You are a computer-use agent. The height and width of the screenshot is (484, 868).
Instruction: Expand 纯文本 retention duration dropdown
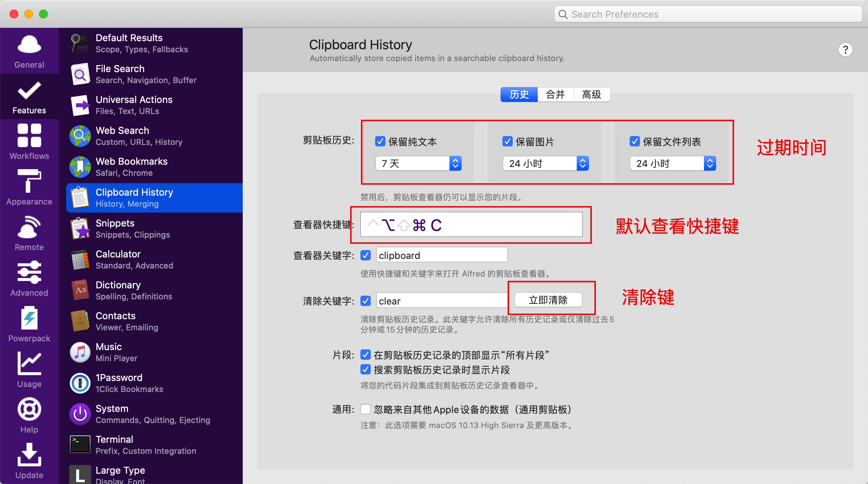tap(455, 163)
